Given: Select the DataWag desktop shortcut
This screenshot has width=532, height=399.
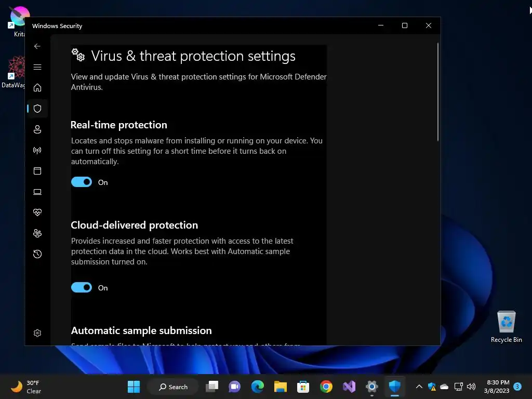Looking at the screenshot, I should pyautogui.click(x=14, y=72).
